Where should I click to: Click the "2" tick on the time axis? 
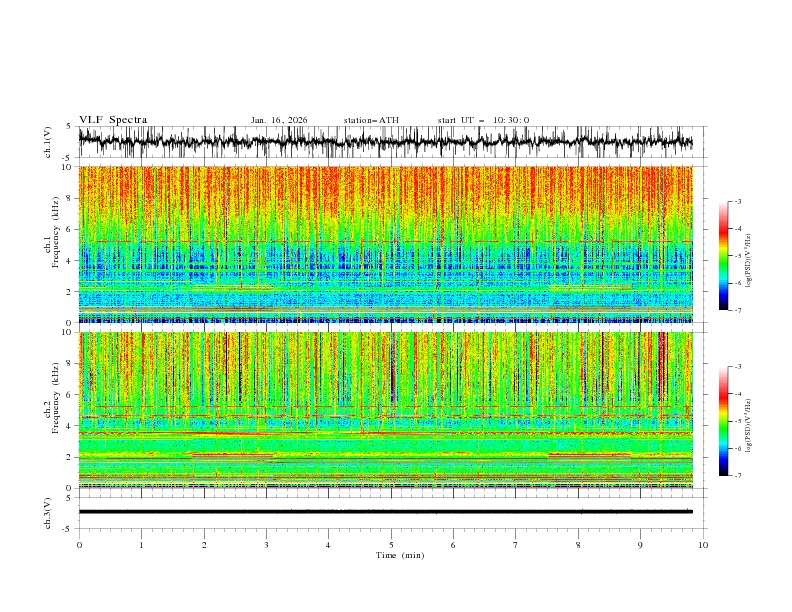tap(204, 545)
